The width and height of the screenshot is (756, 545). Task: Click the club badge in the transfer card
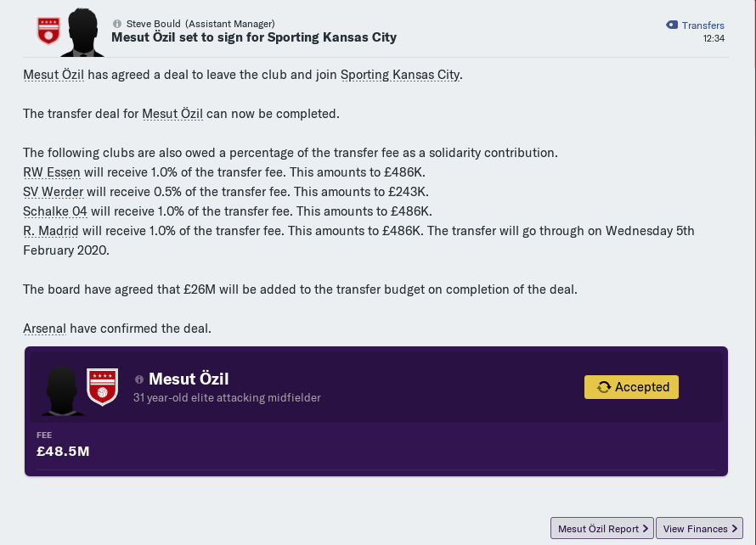(102, 387)
